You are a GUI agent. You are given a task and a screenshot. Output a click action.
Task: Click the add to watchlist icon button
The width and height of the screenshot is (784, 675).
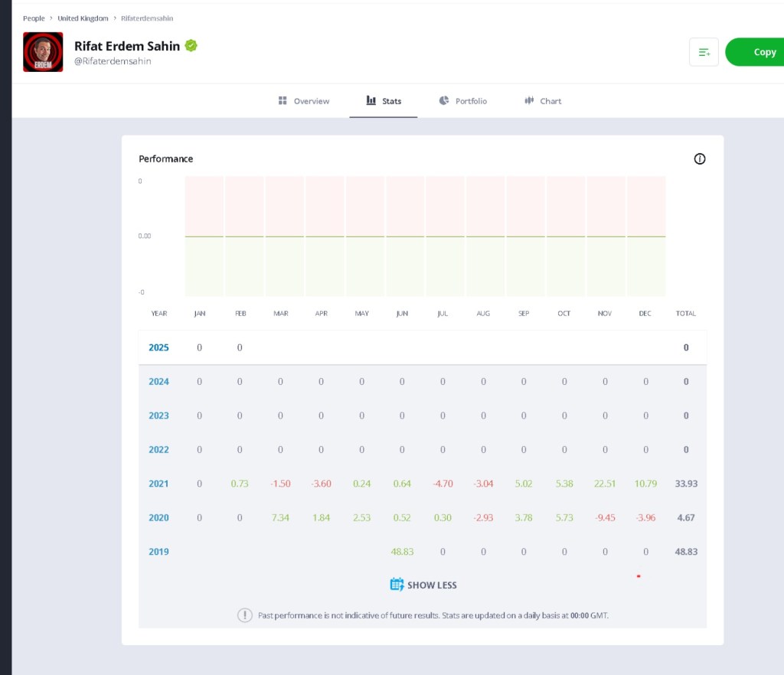704,52
